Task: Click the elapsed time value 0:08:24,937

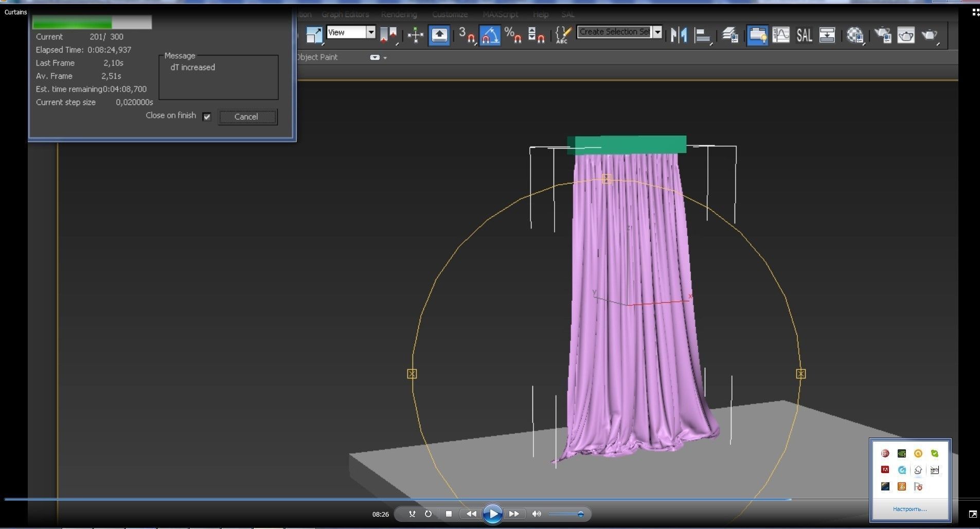Action: click(x=109, y=50)
